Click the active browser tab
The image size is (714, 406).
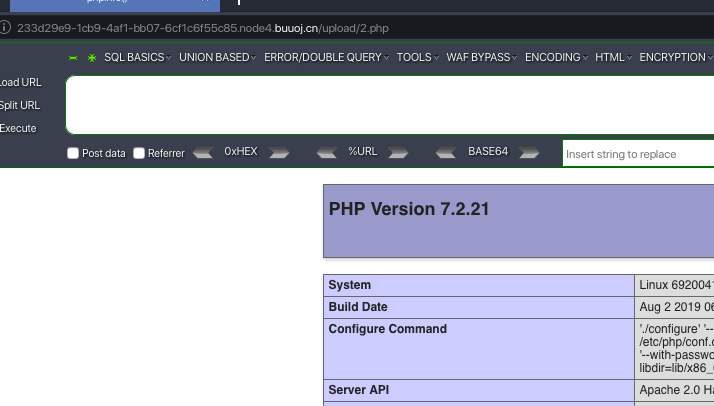[115, 5]
